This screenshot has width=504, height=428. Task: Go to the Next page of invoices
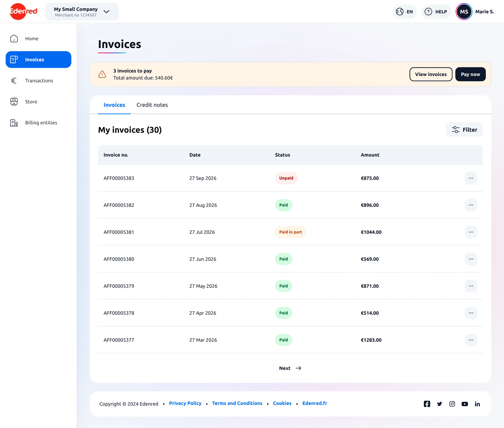(290, 368)
